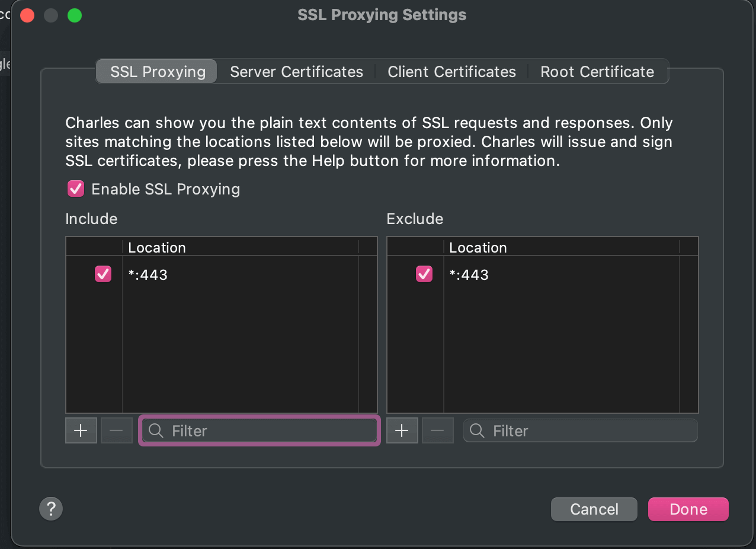Open help with the question mark button

pos(51,508)
